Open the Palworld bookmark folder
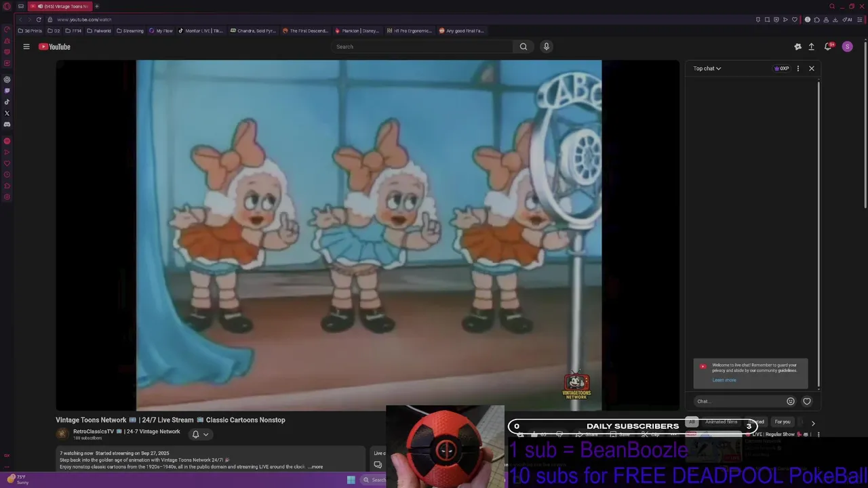The width and height of the screenshot is (868, 488). 99,30
